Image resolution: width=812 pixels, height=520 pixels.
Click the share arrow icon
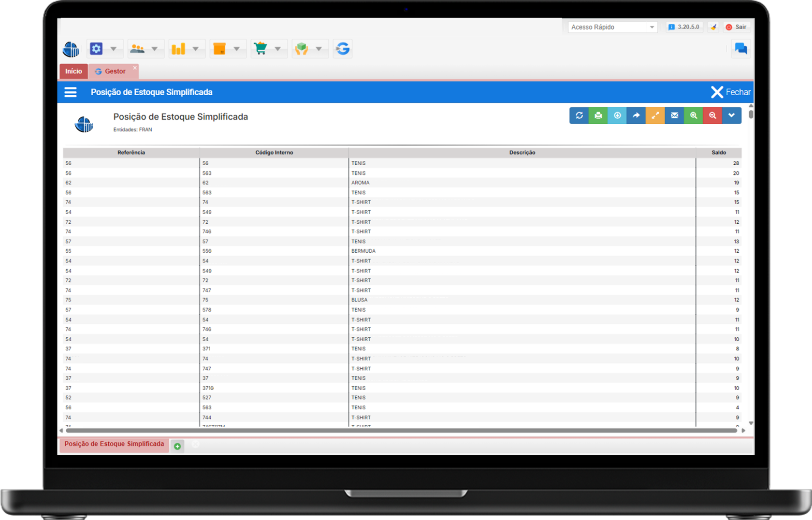(636, 116)
